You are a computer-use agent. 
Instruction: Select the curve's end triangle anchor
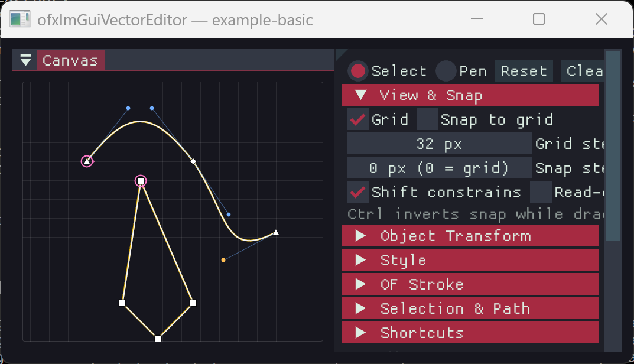coord(276,232)
